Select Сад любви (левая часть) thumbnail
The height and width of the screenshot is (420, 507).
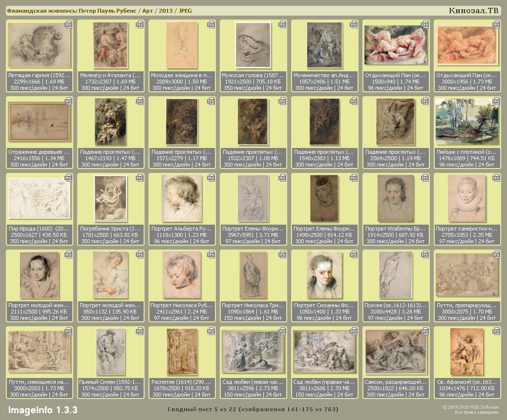(x=253, y=352)
